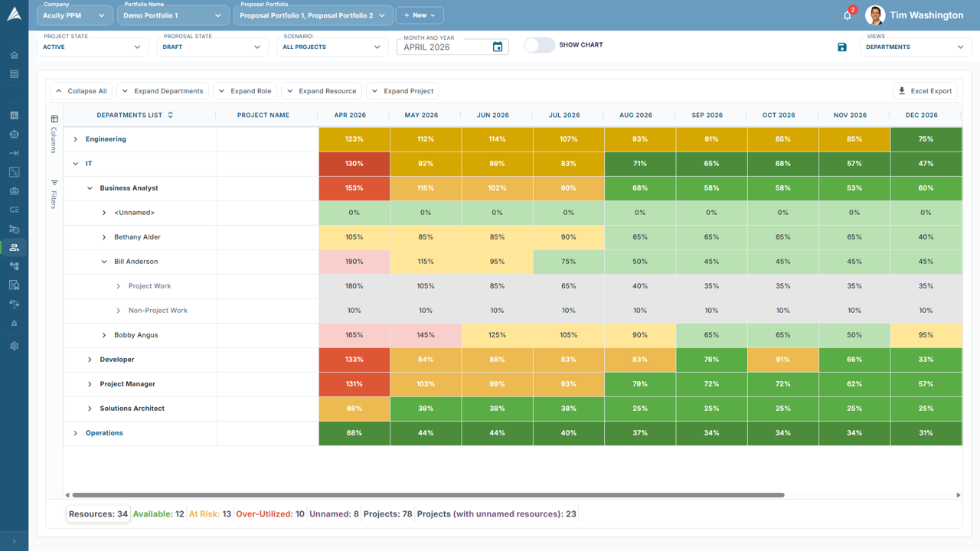Click the Acuity logo icon top-left
The width and height of the screenshot is (980, 551).
click(x=14, y=15)
